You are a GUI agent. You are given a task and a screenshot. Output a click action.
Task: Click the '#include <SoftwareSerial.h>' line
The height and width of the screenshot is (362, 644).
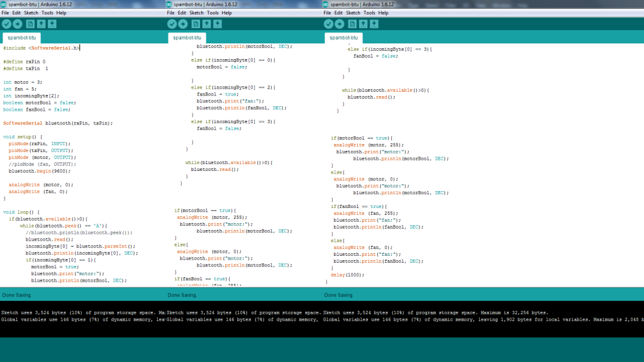42,48
